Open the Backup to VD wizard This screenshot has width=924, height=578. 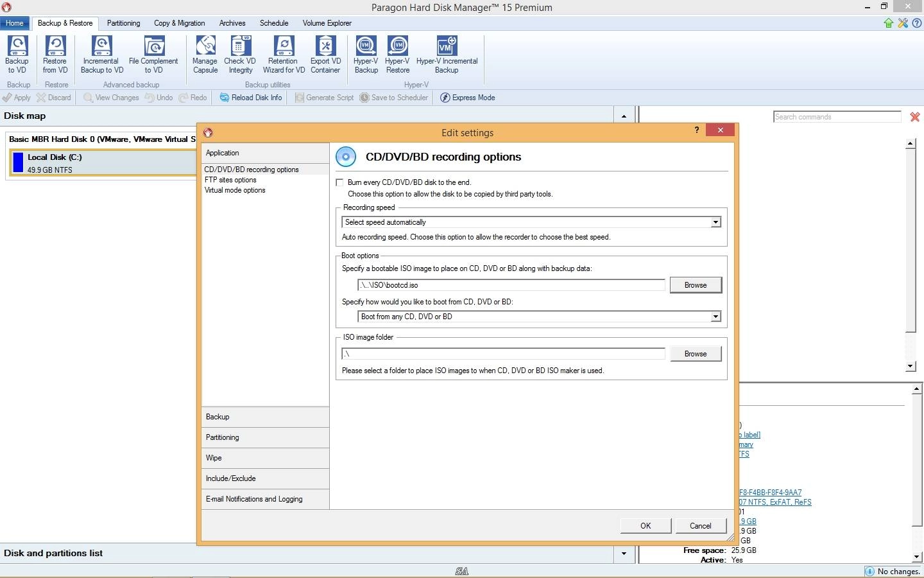[x=17, y=55]
